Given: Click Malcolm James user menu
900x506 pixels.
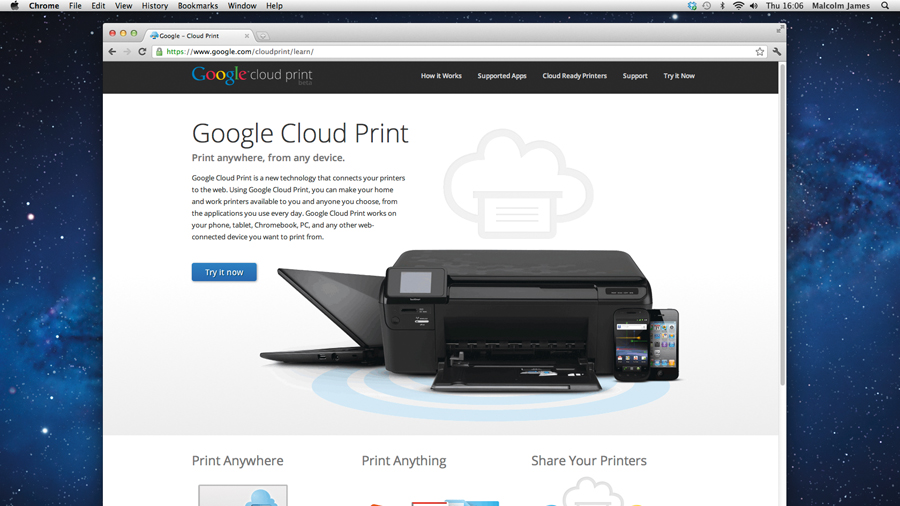Looking at the screenshot, I should (841, 6).
